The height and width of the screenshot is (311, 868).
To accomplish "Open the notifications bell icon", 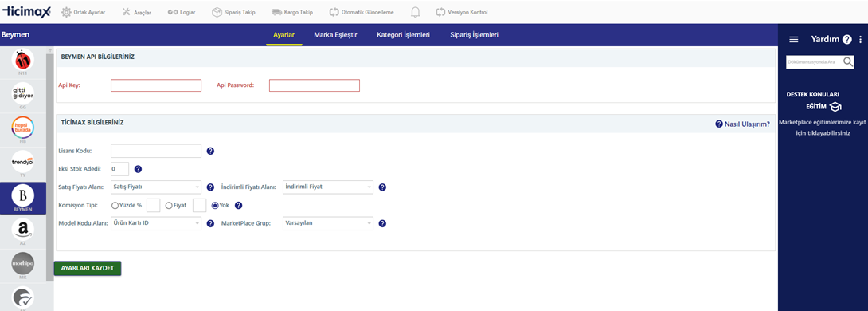I will pyautogui.click(x=415, y=12).
